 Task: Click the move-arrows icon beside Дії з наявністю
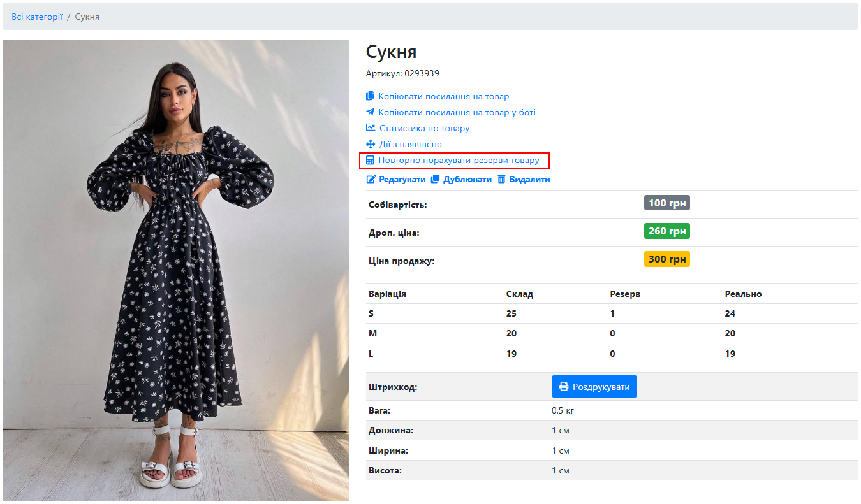(x=371, y=145)
